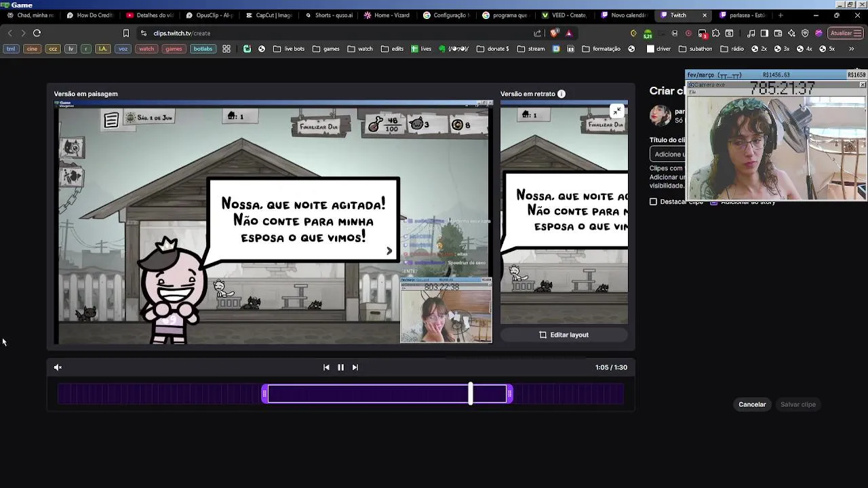The width and height of the screenshot is (868, 488).
Task: Open the games bookmark folder
Action: coord(325,49)
